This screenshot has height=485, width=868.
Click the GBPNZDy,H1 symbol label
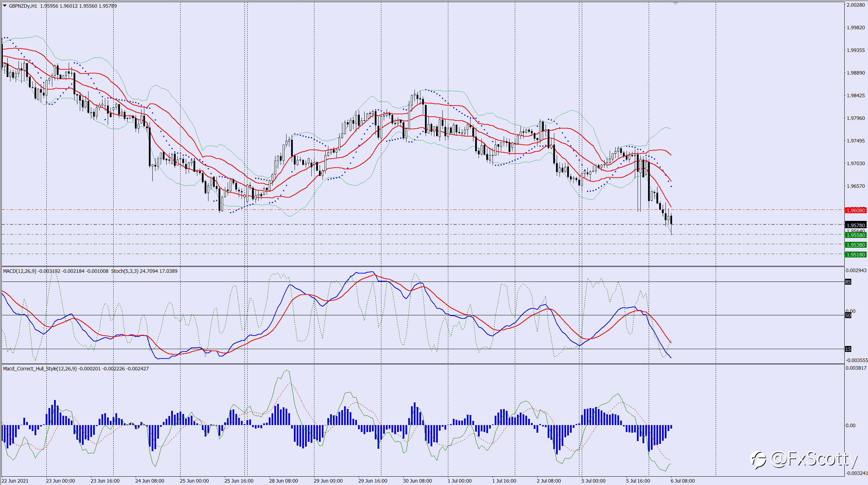coord(23,6)
